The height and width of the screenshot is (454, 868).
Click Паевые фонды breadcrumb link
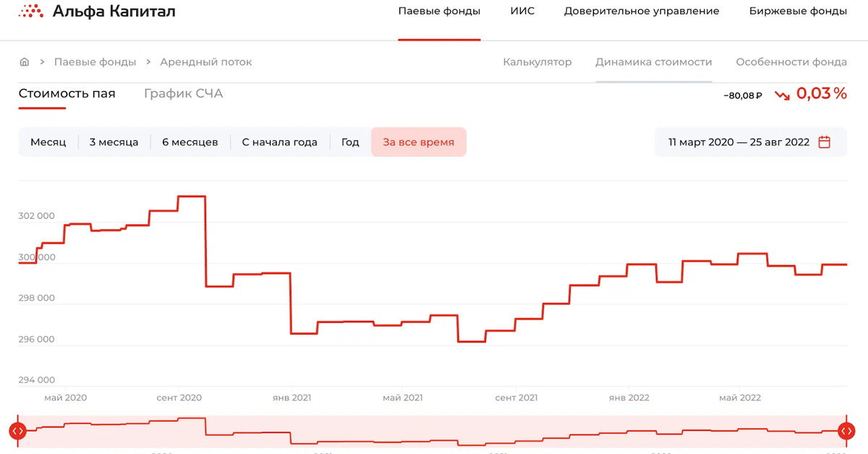click(x=95, y=62)
